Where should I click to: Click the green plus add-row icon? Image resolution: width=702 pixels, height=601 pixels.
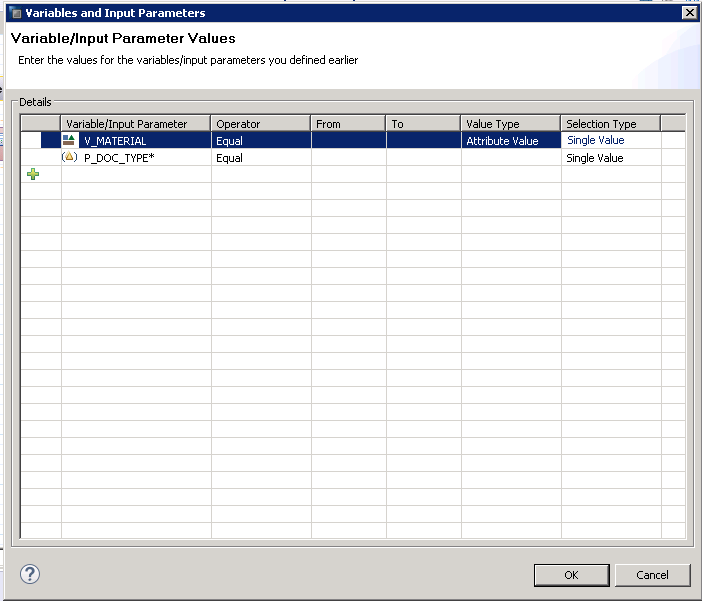tap(33, 174)
